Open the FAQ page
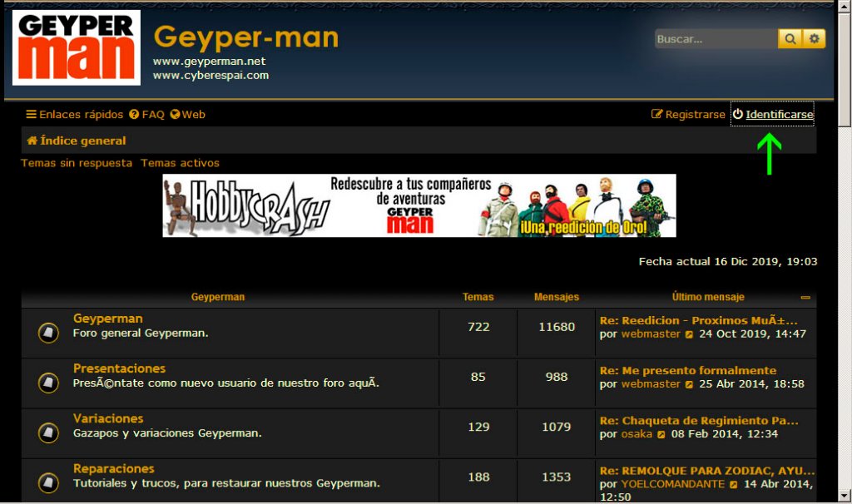This screenshot has width=852, height=504. pos(146,115)
